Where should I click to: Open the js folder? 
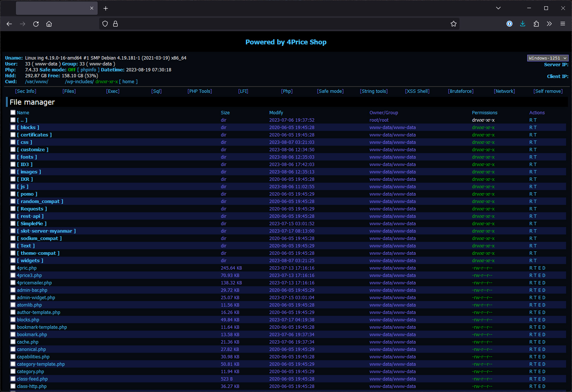point(23,187)
